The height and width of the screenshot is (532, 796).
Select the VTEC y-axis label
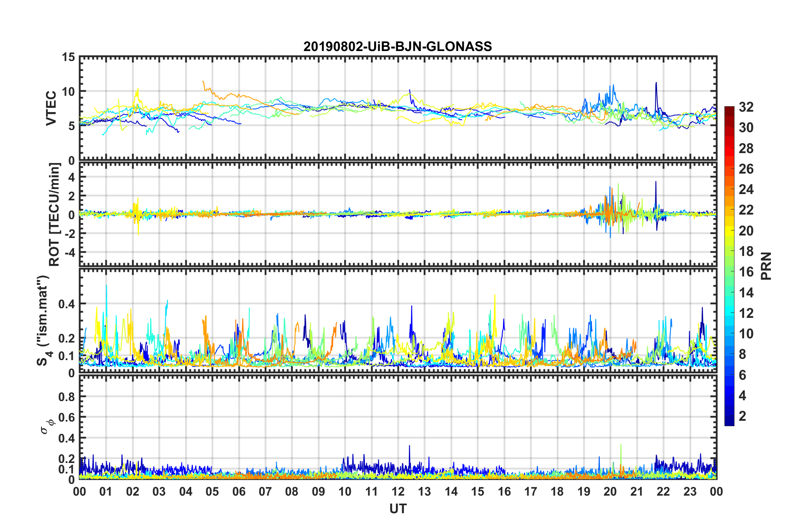(51, 108)
